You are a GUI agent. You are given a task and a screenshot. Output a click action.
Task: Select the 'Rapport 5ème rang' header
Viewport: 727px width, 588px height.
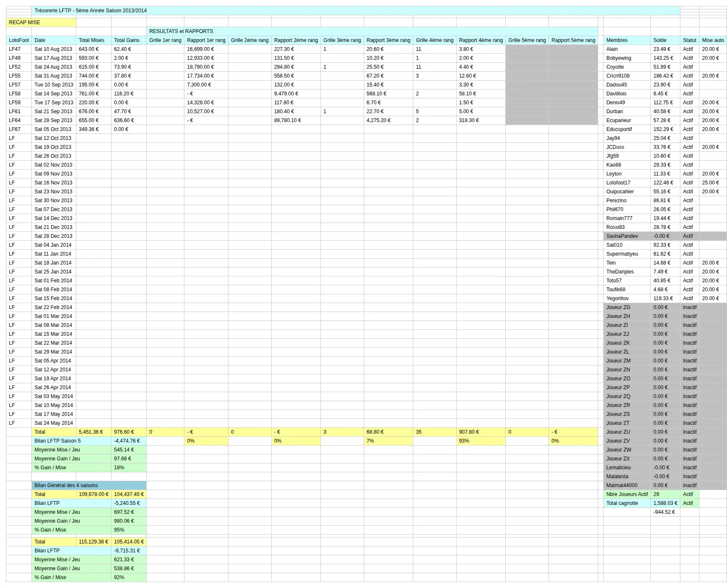pos(573,40)
